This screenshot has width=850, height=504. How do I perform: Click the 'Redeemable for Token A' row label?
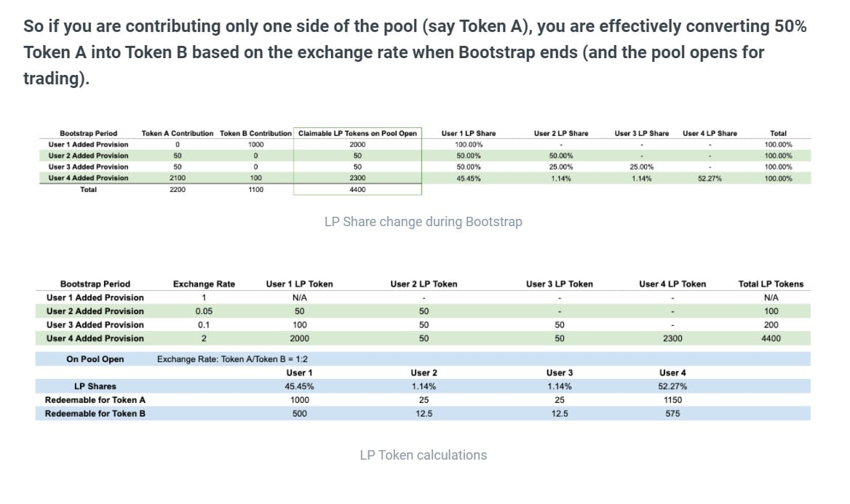(95, 400)
